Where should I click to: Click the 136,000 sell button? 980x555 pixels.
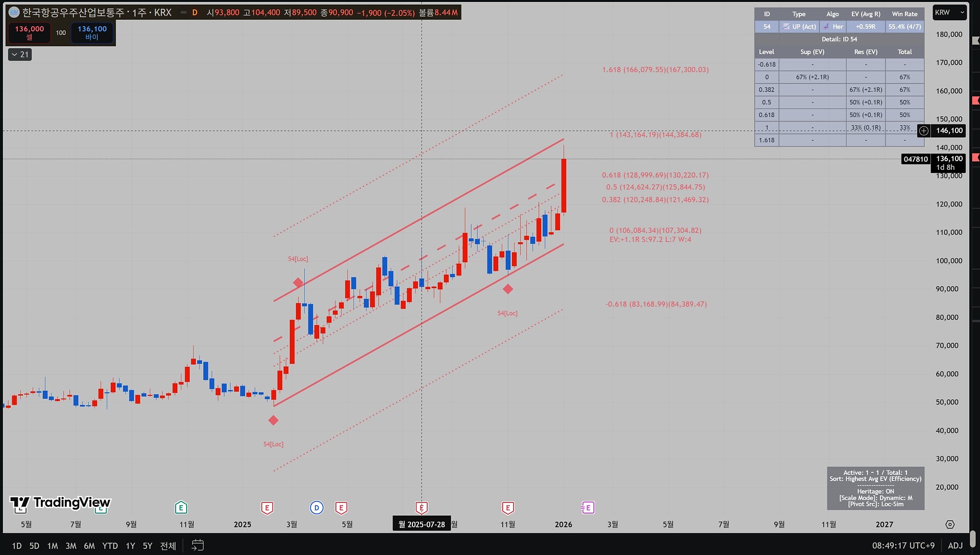(x=29, y=33)
